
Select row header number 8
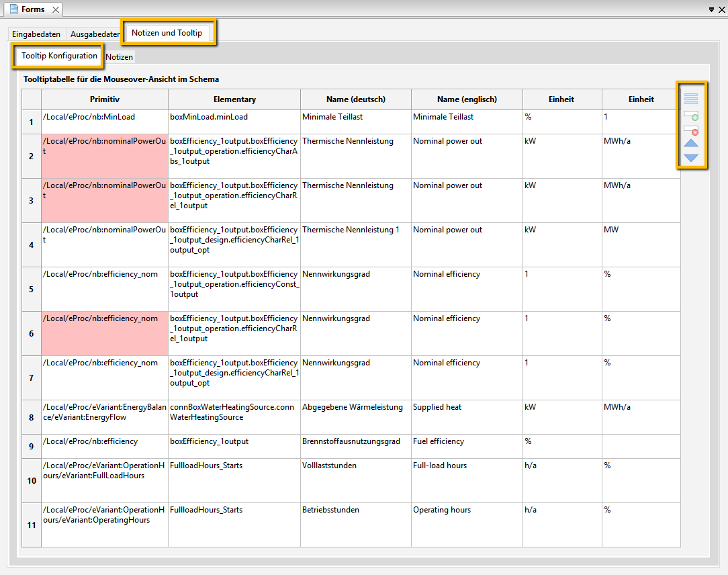32,417
